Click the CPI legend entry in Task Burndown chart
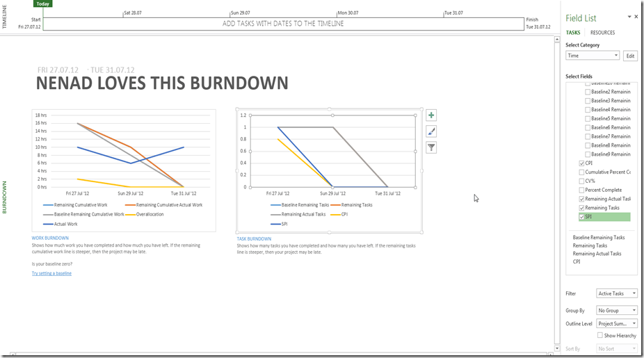644x358 pixels. tap(339, 214)
